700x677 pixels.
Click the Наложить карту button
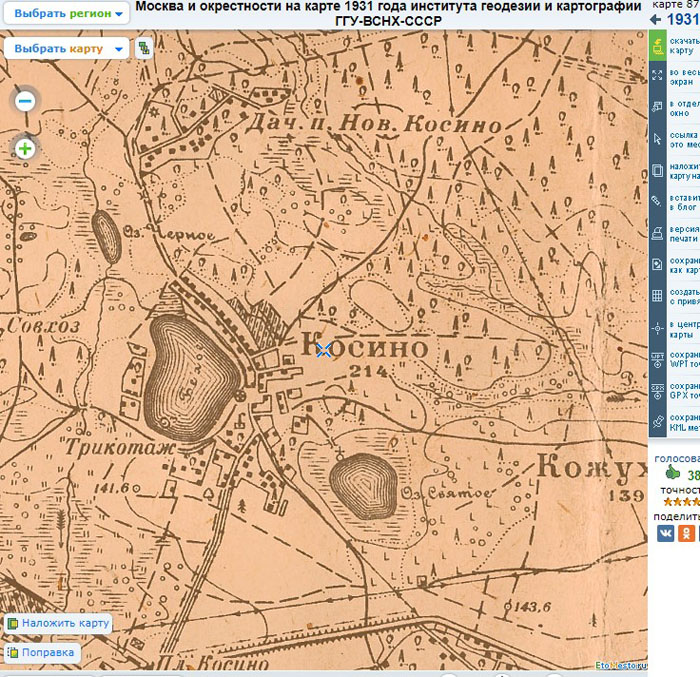click(58, 623)
